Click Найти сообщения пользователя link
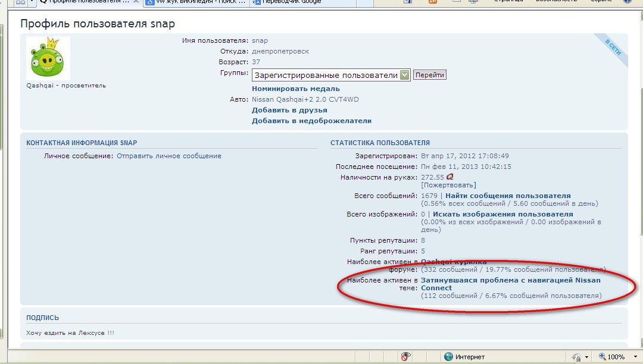This screenshot has height=364, width=643. coord(507,196)
